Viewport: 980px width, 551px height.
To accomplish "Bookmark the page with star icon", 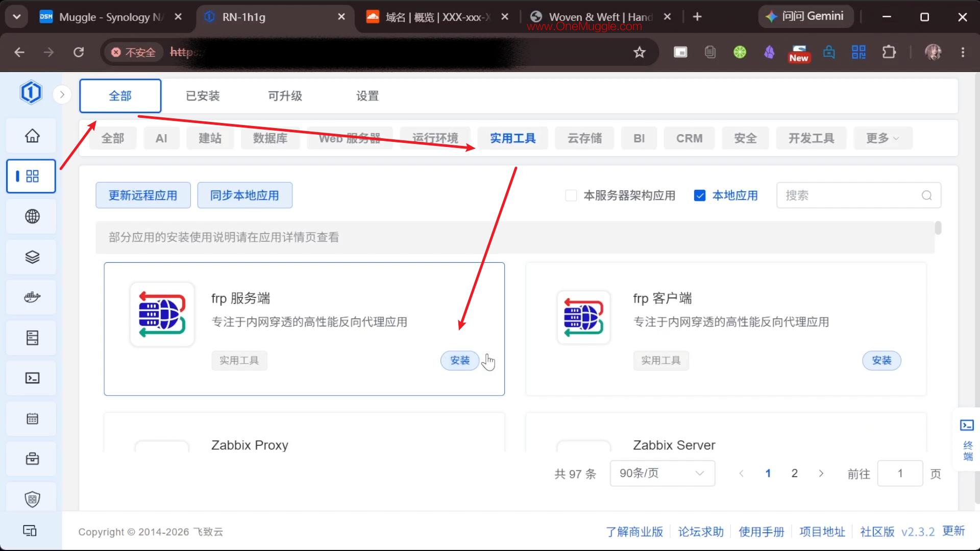I will pyautogui.click(x=640, y=52).
